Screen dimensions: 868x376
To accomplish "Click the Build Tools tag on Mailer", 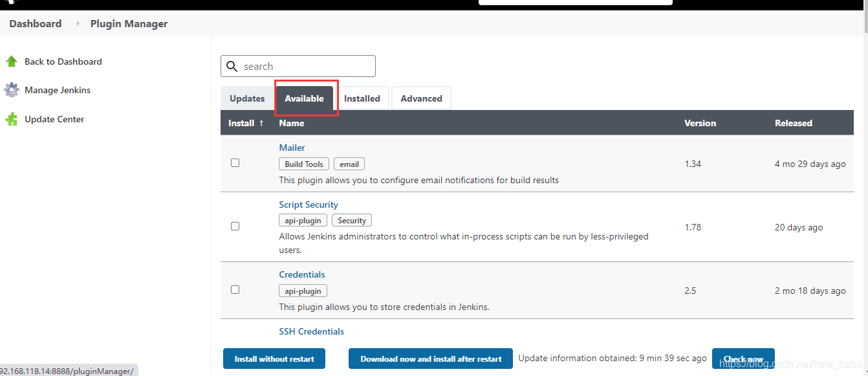I will (x=304, y=164).
